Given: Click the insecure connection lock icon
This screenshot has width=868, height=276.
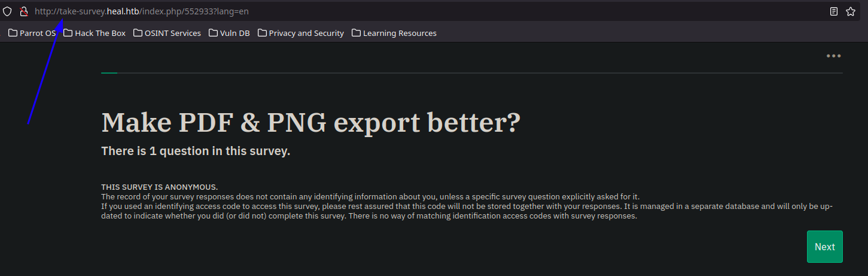Looking at the screenshot, I should point(24,11).
